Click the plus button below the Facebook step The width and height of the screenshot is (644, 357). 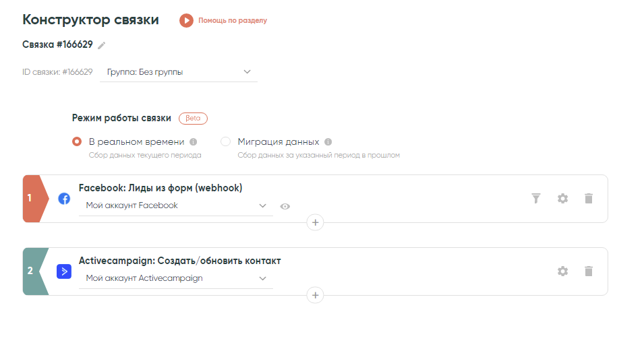pyautogui.click(x=315, y=222)
